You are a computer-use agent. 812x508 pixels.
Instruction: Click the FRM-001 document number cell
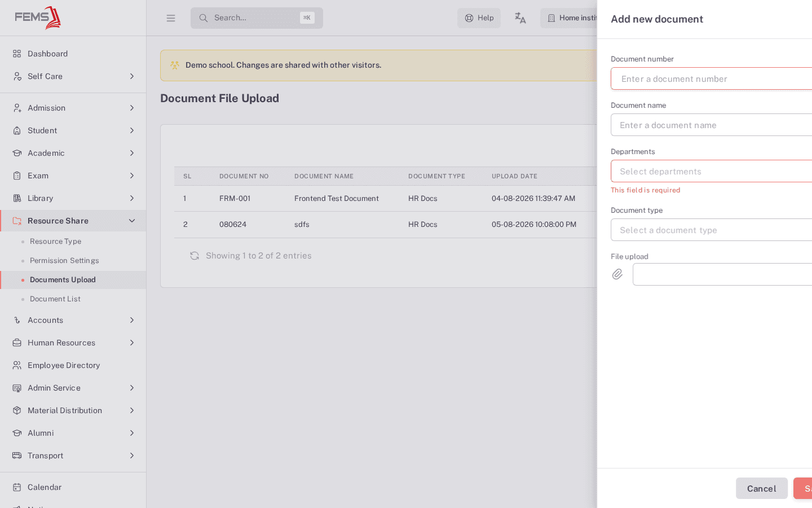235,199
